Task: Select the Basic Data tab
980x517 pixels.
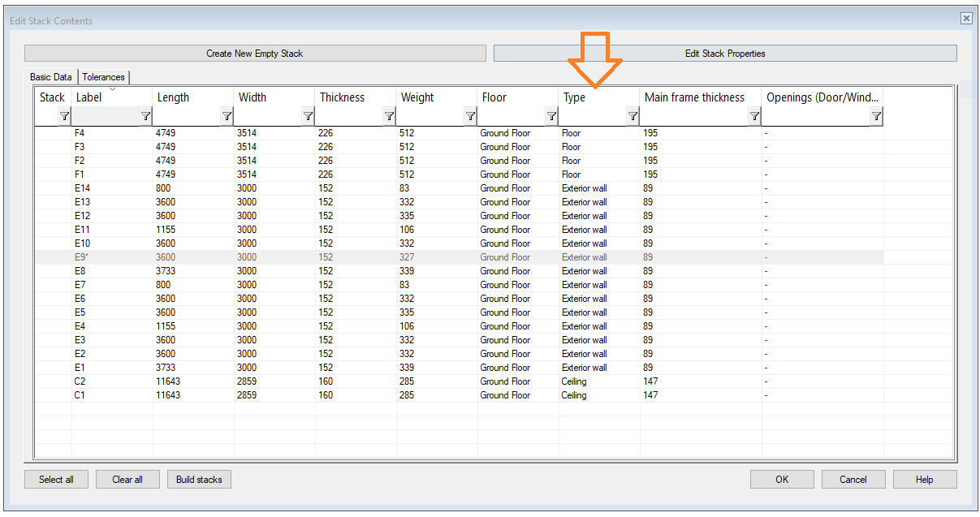Action: 51,77
